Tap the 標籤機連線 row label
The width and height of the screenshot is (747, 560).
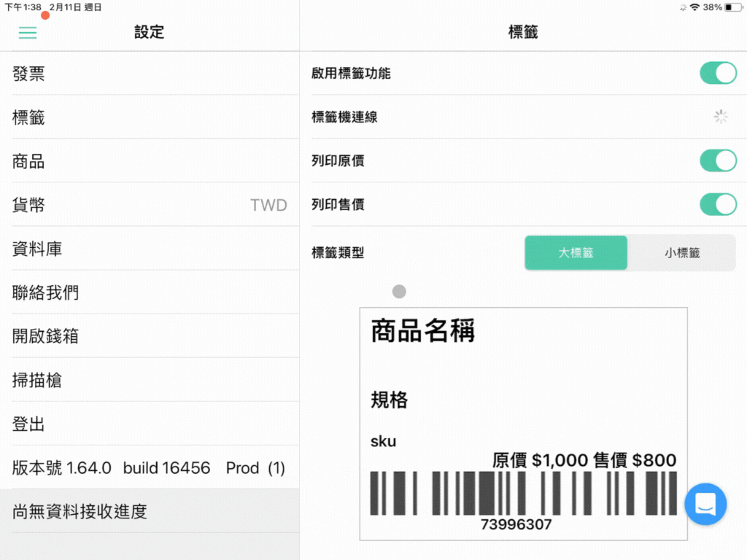[344, 117]
